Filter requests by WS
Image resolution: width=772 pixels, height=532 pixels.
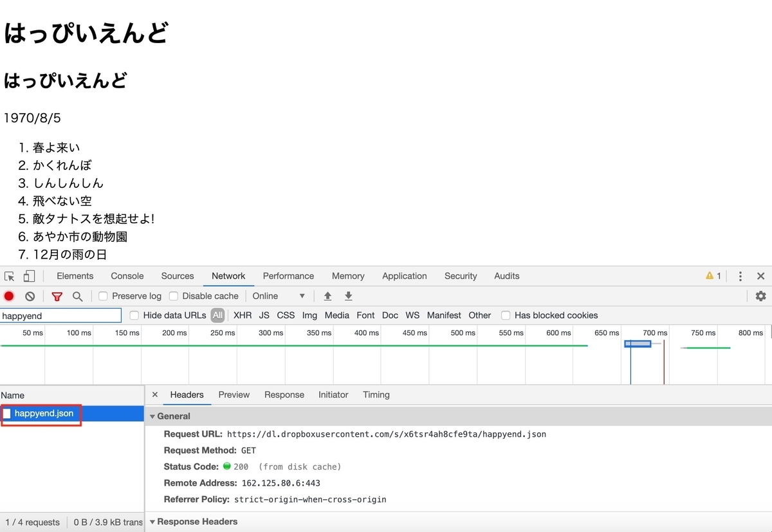tap(412, 315)
